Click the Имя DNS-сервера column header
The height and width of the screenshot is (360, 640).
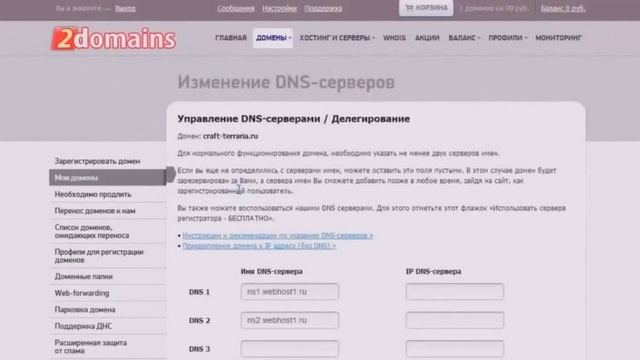tap(271, 271)
